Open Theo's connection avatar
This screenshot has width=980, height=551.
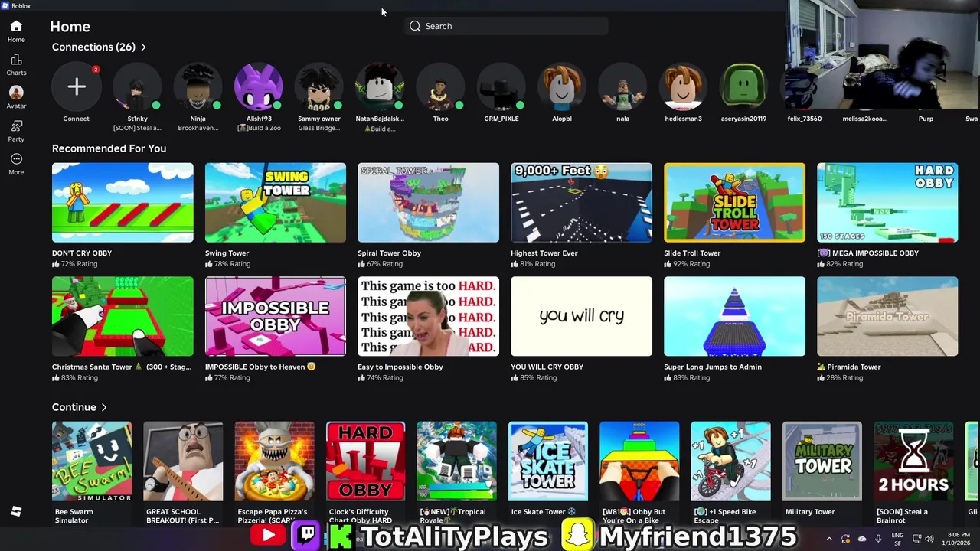click(440, 86)
